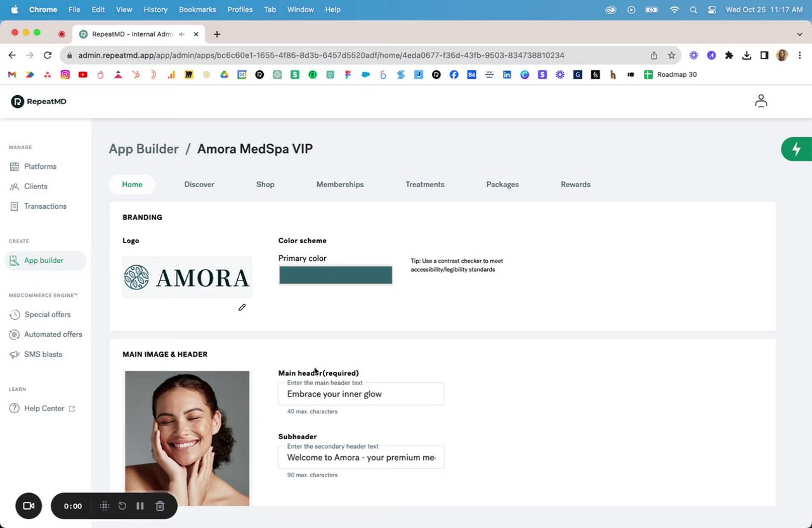Image resolution: width=812 pixels, height=528 pixels.
Task: Open the Bookmarks menu
Action: [197, 10]
